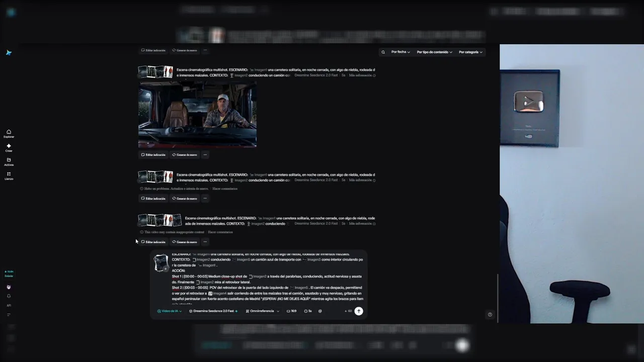The width and height of the screenshot is (644, 362).
Task: Click the info icon beside 'Hubo un problema'
Action: click(142, 189)
